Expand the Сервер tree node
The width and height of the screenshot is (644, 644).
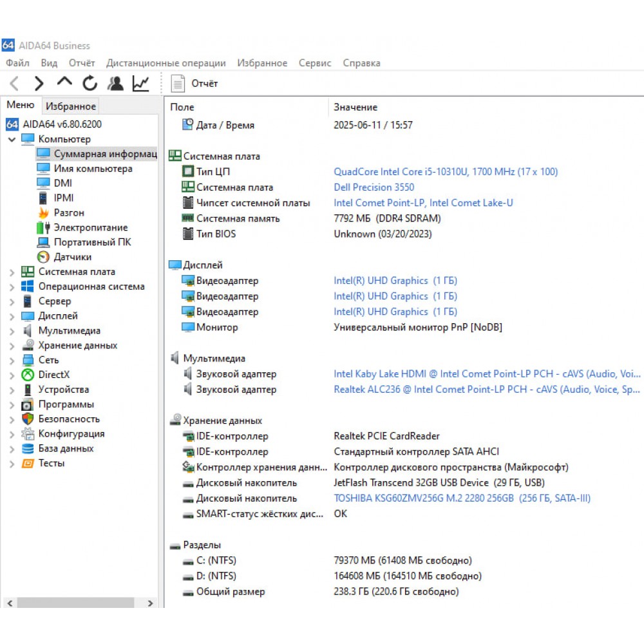[12, 301]
